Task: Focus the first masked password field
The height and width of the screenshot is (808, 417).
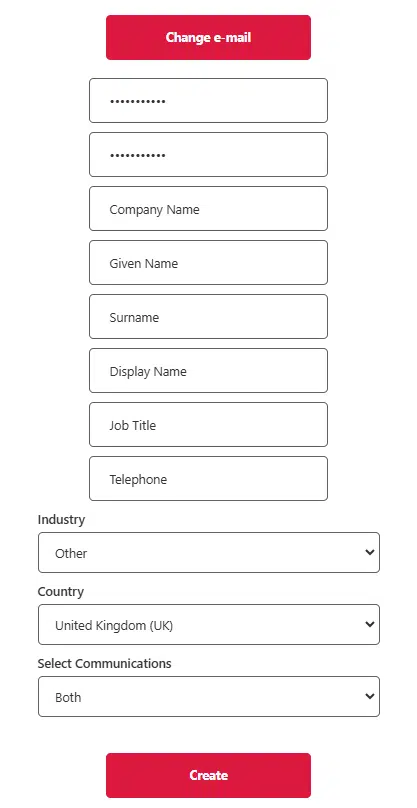Action: (x=208, y=100)
